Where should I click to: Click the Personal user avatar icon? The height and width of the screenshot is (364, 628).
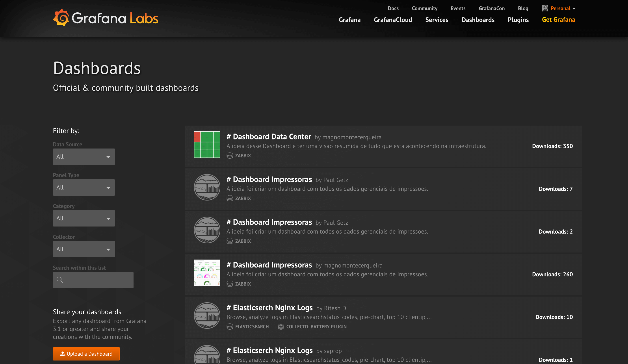coord(545,8)
